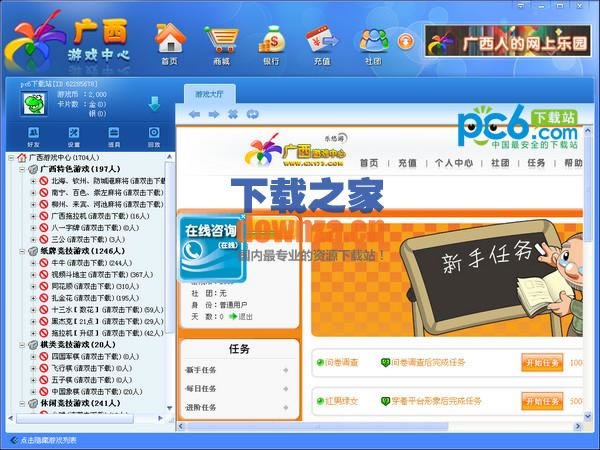Click web page horizontal scrollbar right arrow
Image resolution: width=600 pixels, height=450 pixels.
578,426
